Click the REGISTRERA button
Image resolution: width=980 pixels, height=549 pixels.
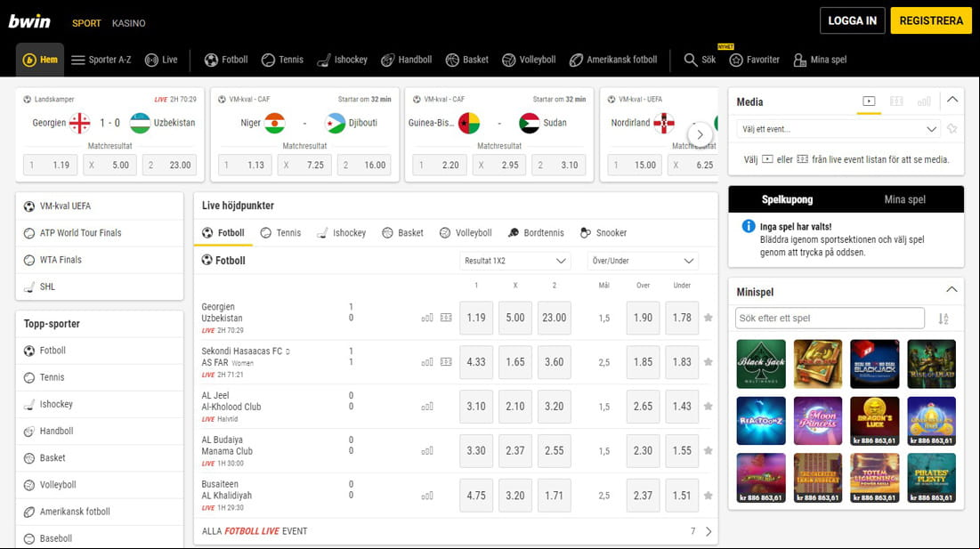pyautogui.click(x=931, y=20)
